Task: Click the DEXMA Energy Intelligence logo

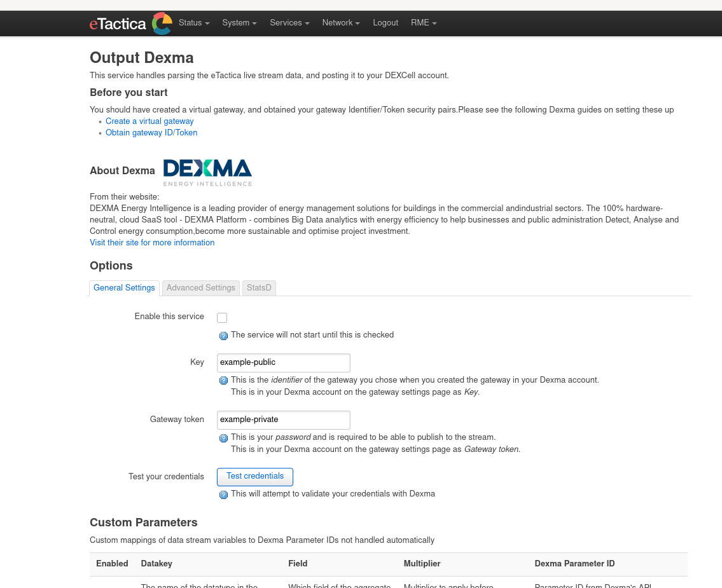Action: tap(207, 172)
